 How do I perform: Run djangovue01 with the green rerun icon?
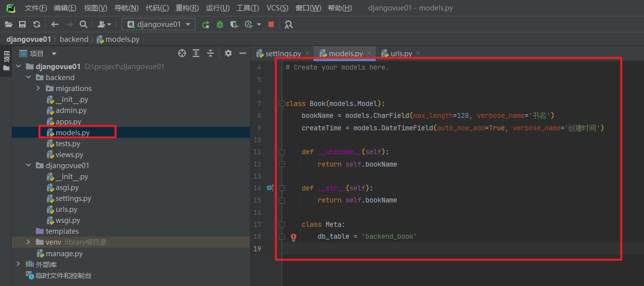(206, 24)
